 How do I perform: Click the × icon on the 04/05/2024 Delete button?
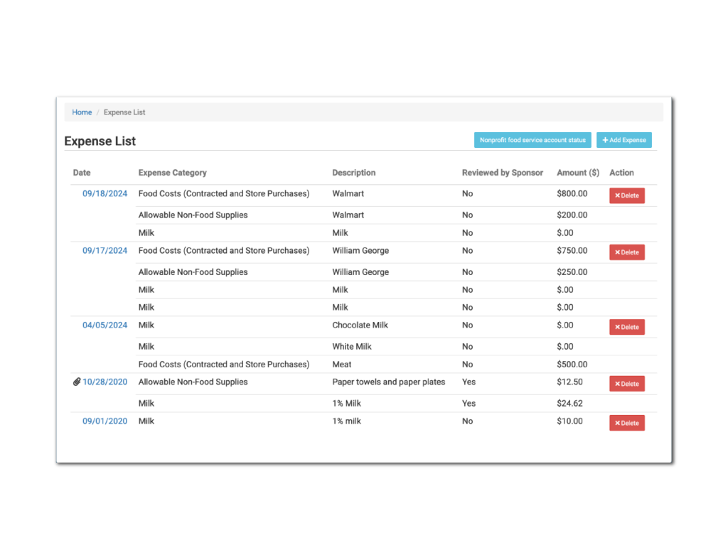tap(618, 326)
